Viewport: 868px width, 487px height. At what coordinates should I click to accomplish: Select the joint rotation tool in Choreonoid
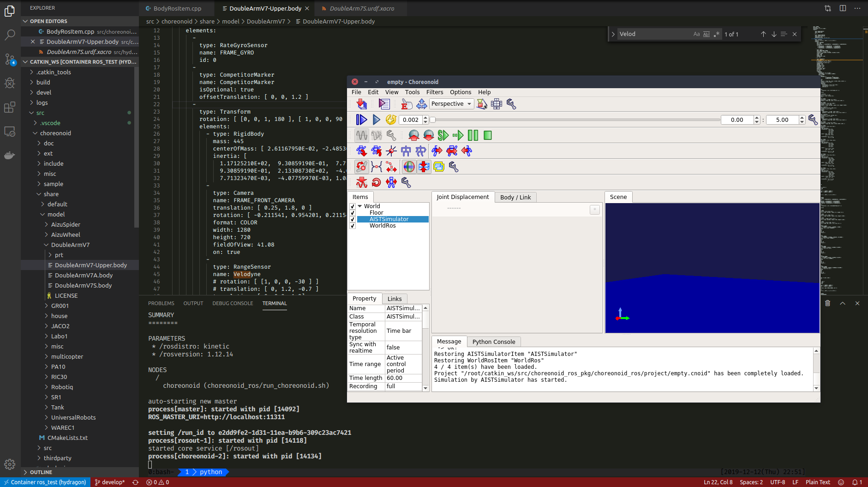362,167
